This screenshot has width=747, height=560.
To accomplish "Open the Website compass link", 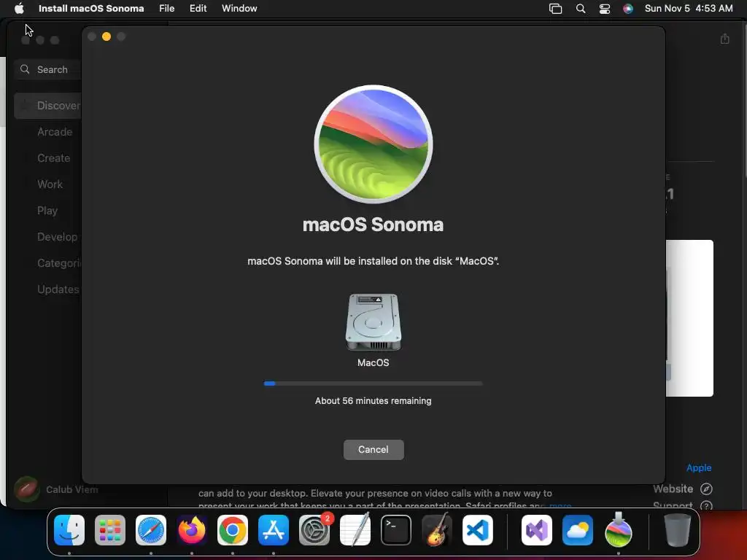I will pyautogui.click(x=683, y=489).
